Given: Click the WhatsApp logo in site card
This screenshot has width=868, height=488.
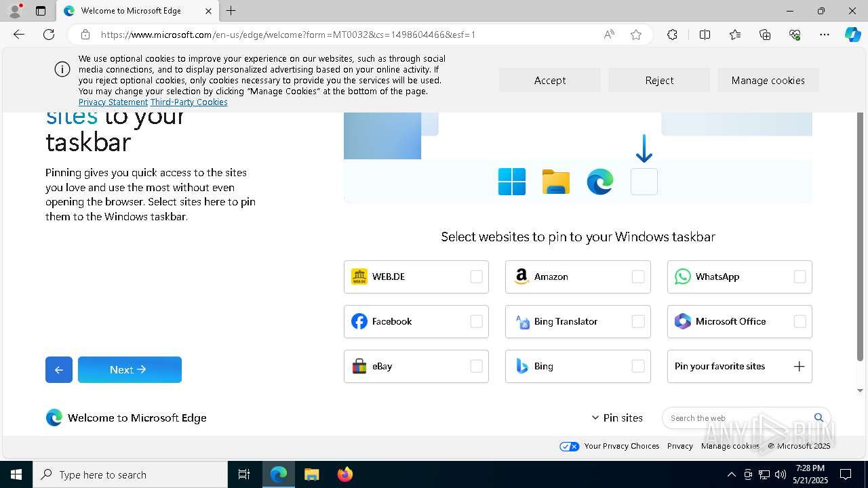Looking at the screenshot, I should (x=683, y=277).
